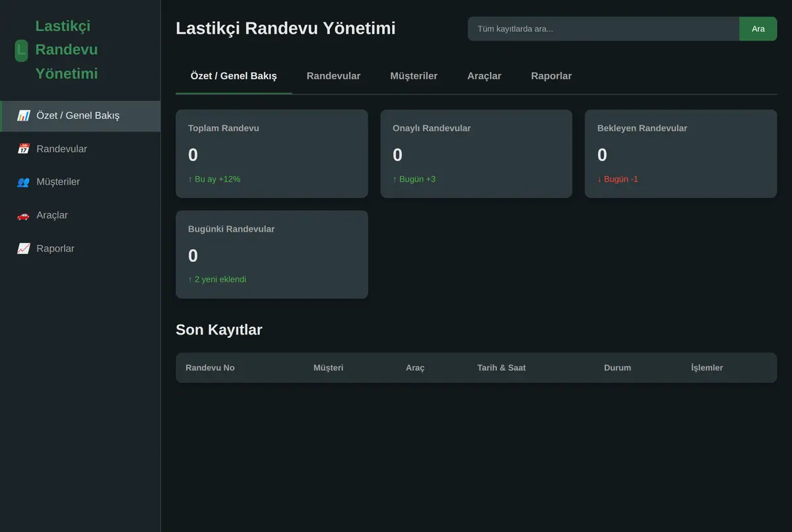Click the bar chart icon beside Özet / Genel Bakış
Viewport: 792px width, 532px height.
coord(24,116)
